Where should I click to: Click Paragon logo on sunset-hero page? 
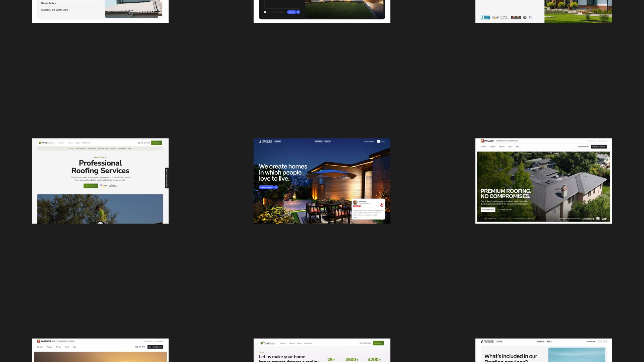(x=44, y=341)
